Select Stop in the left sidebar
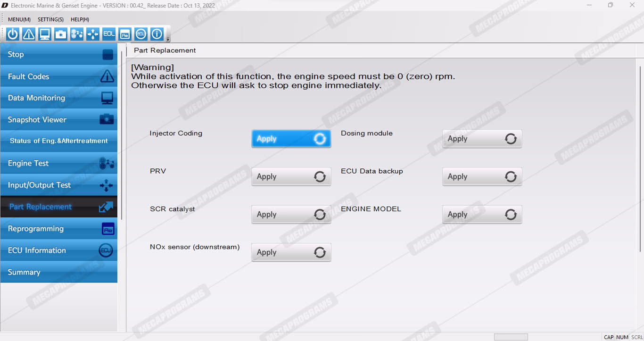The height and width of the screenshot is (341, 644). point(59,54)
